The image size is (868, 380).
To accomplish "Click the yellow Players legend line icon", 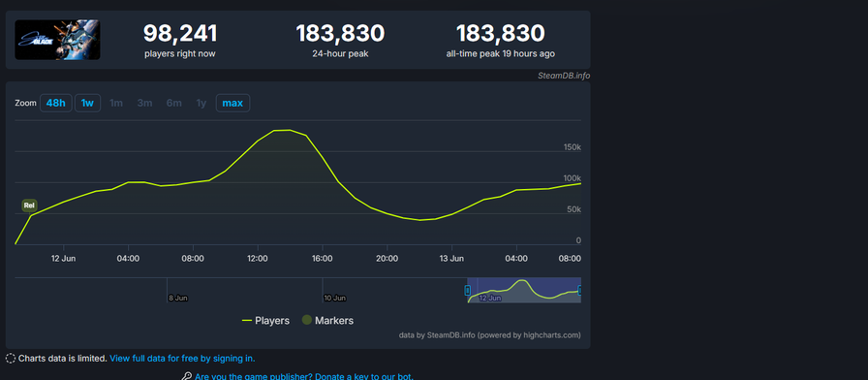I will (247, 321).
